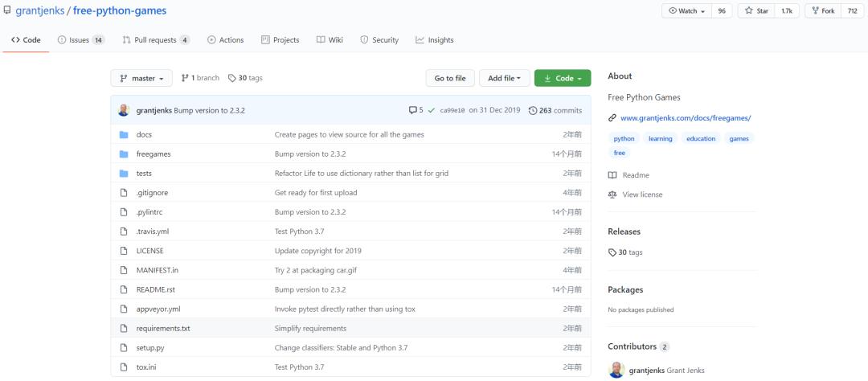Screen dimensions: 868x381
Task: View the 30 tags link near branch
Action: click(x=245, y=78)
